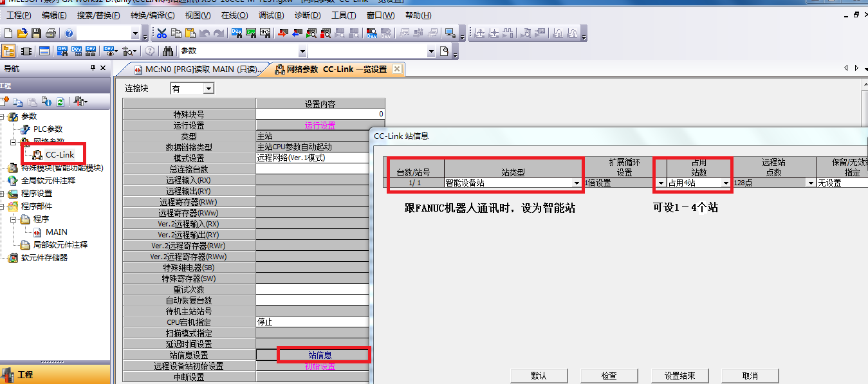
Task: Click the Print icon in toolbar
Action: click(50, 33)
